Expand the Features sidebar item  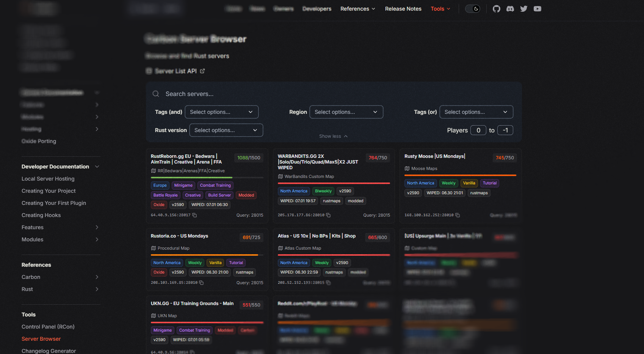97,227
